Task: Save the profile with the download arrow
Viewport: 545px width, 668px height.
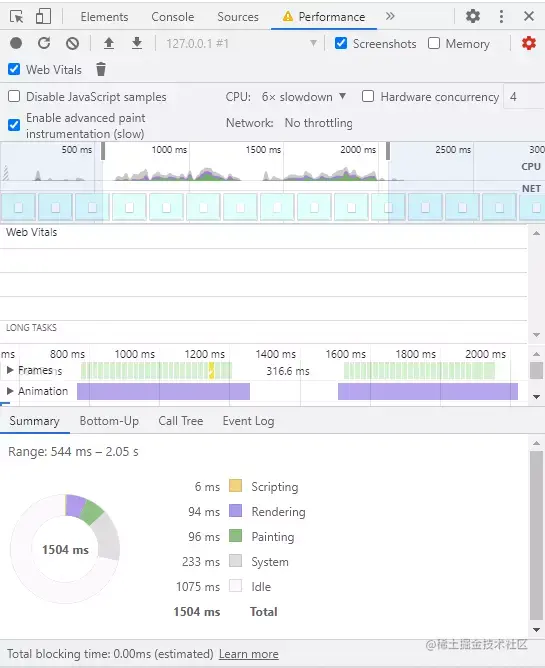Action: point(137,43)
